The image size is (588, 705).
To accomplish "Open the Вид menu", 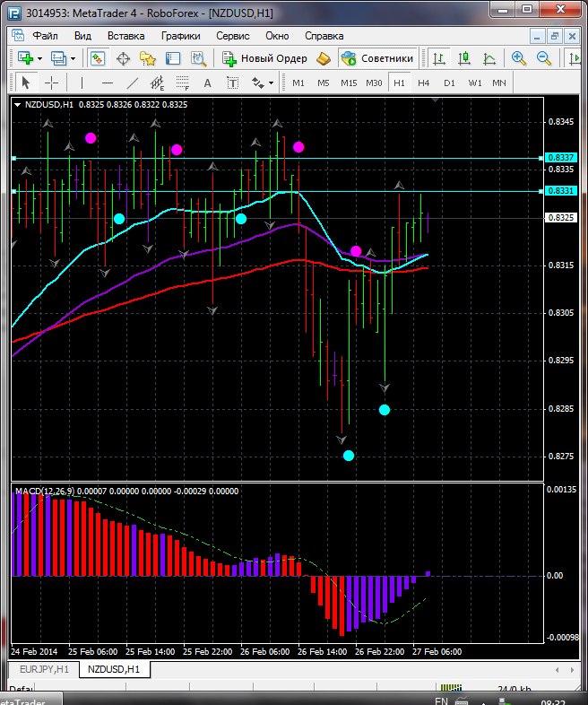I will click(82, 36).
